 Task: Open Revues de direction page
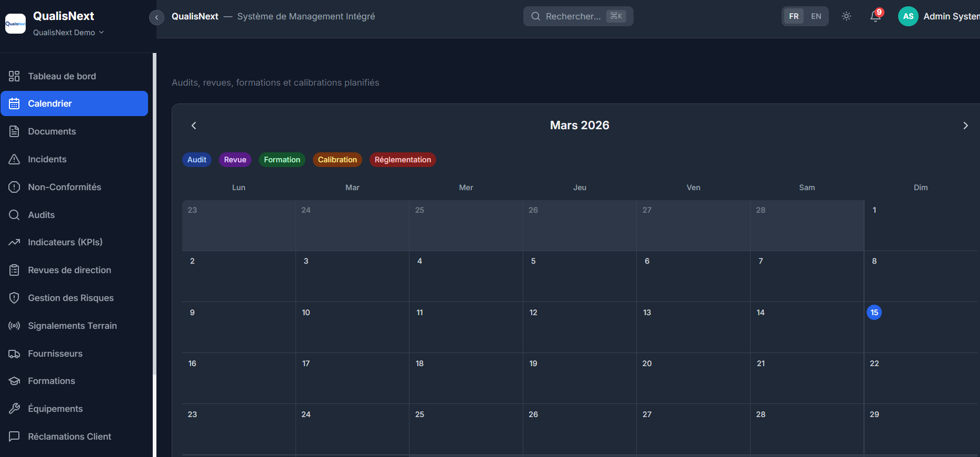(x=74, y=270)
